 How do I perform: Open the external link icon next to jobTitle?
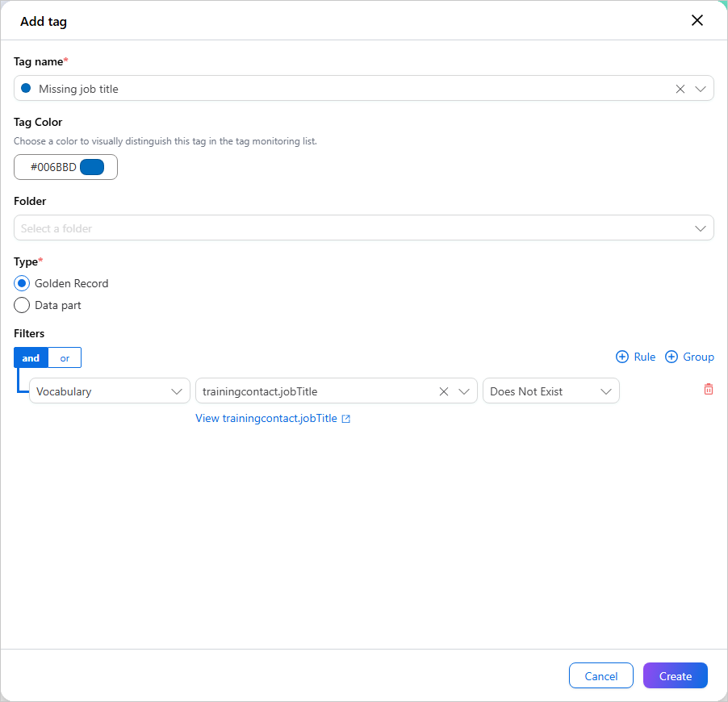click(x=345, y=419)
